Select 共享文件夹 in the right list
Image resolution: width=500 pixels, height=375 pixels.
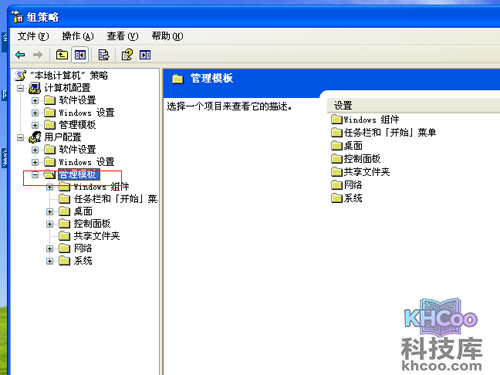point(367,172)
